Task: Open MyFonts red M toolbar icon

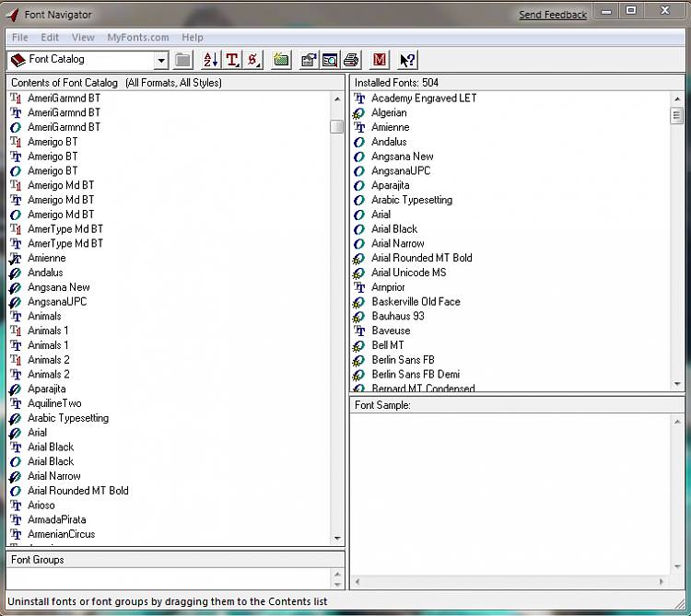Action: [380, 60]
